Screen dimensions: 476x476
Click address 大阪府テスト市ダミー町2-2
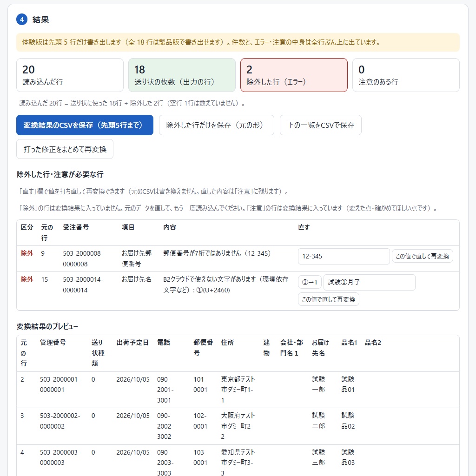tap(238, 426)
